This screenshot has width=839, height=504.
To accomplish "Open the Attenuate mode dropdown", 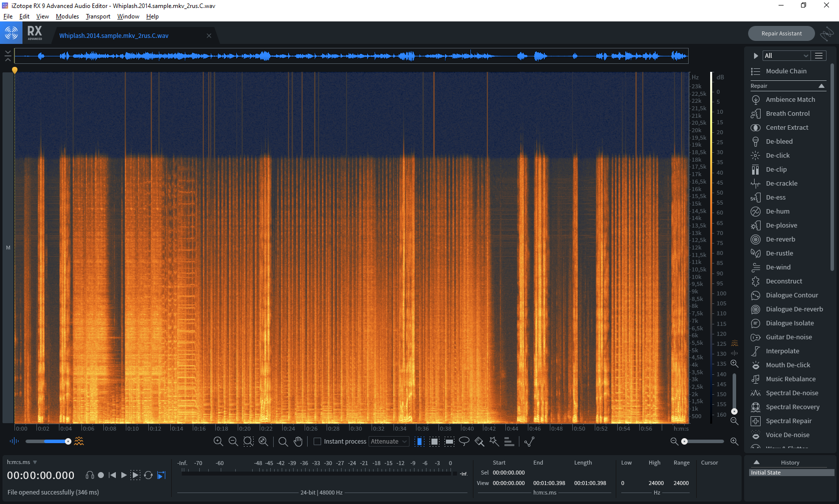I will [389, 441].
